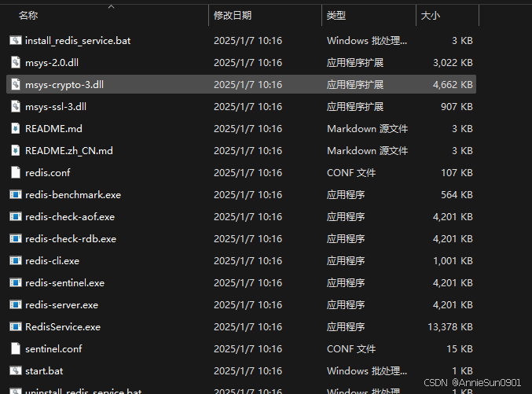The height and width of the screenshot is (394, 532).
Task: Sort by the 类型 column header
Action: pyautogui.click(x=336, y=15)
